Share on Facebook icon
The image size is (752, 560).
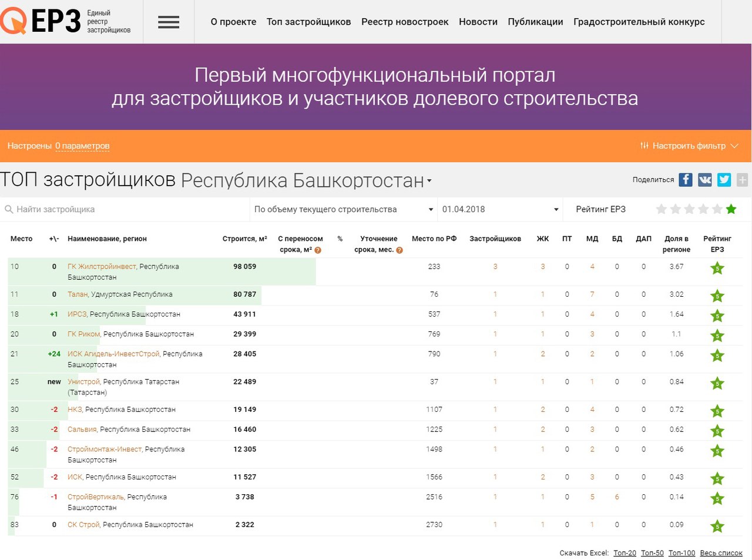click(x=686, y=180)
